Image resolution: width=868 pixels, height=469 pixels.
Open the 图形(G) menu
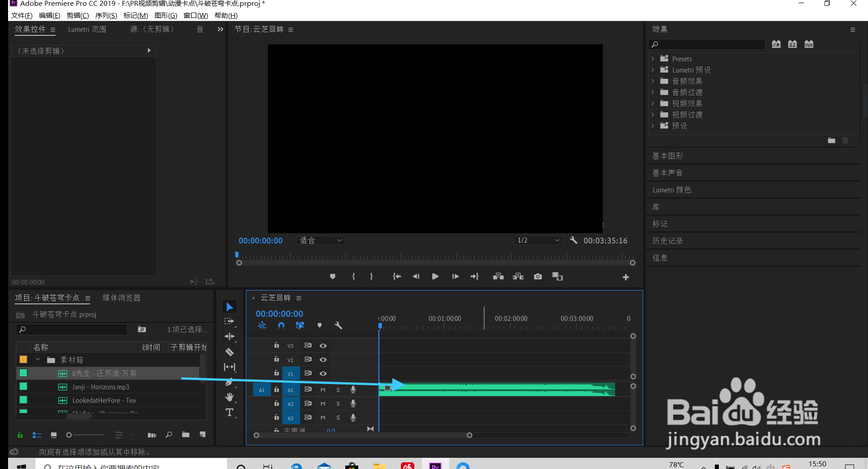(x=166, y=16)
